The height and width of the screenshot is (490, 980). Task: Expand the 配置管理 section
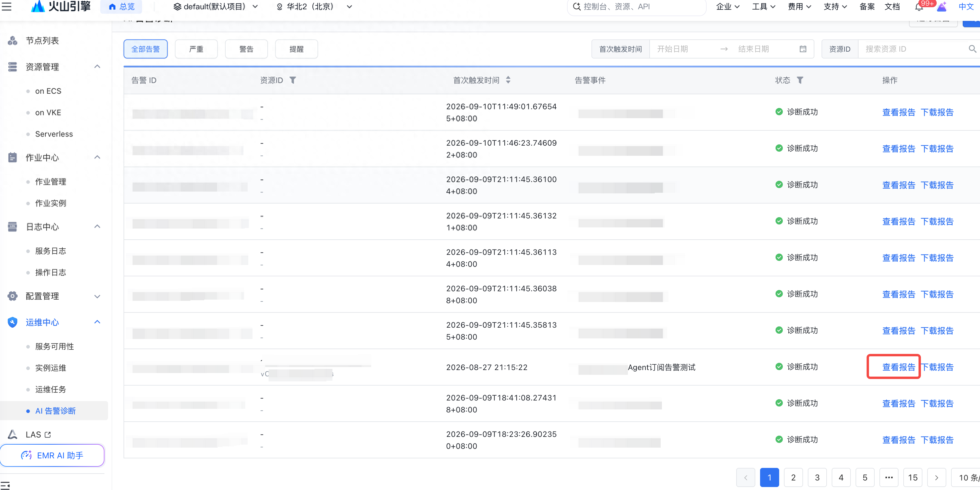tap(97, 296)
